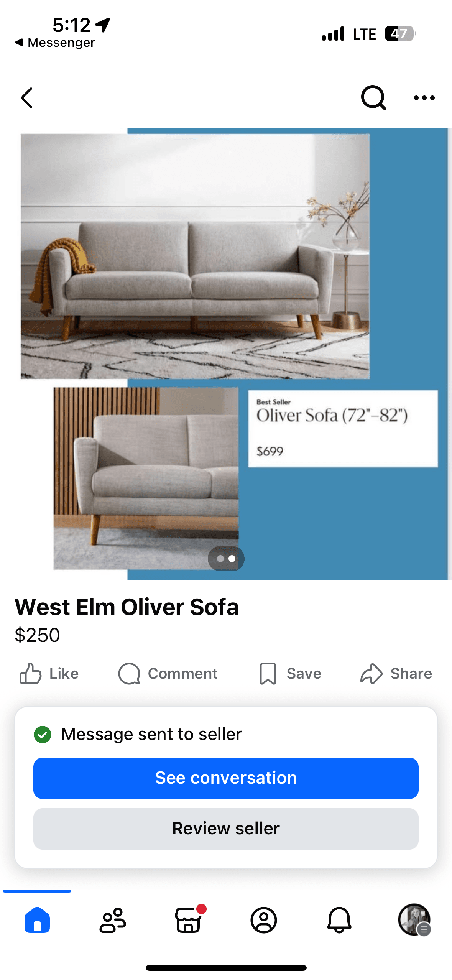
Task: Go back using the back chevron
Action: tap(27, 98)
